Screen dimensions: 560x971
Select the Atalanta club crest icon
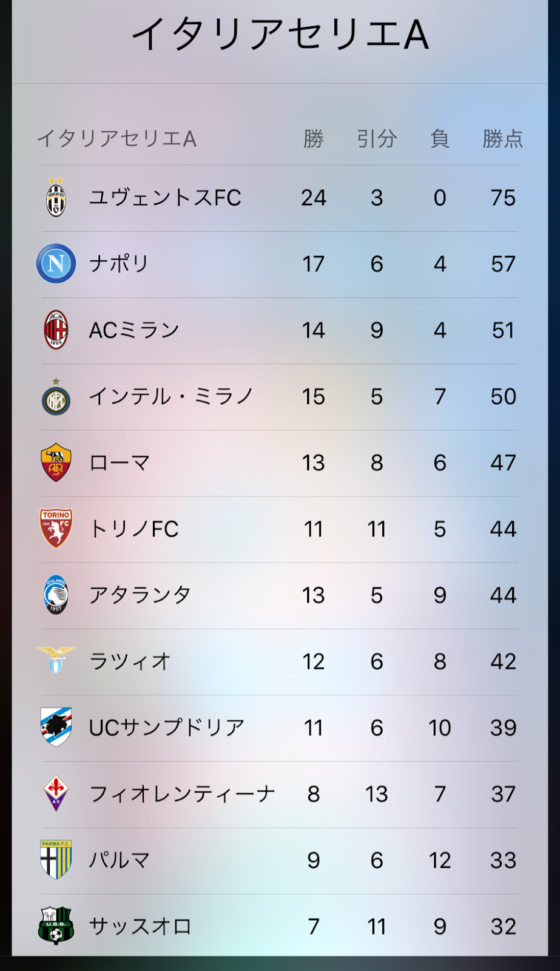pyautogui.click(x=55, y=595)
